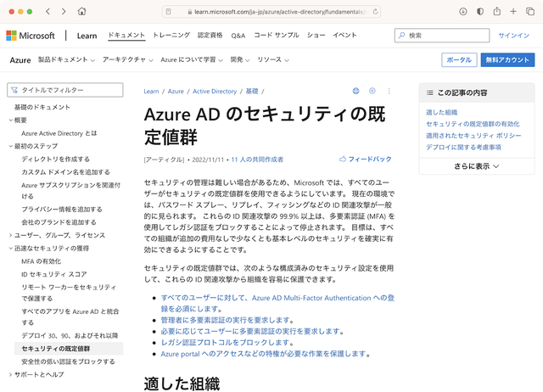Open the 製品ドキュメント dropdown

coord(66,60)
